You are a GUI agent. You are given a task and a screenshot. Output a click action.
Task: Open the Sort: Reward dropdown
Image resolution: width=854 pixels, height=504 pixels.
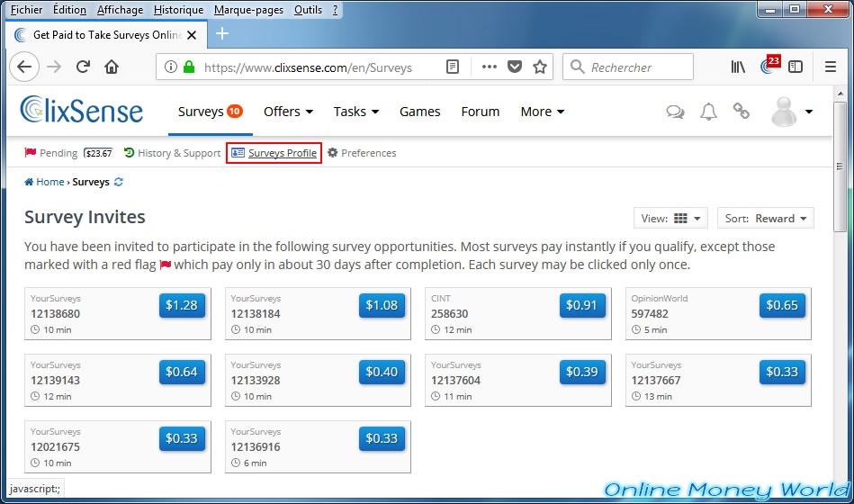765,218
